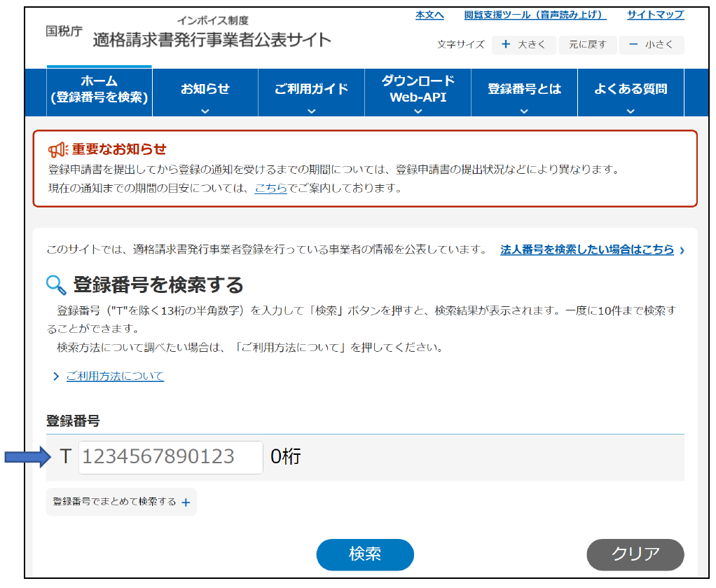
Task: Click the plus icon in 大きく button
Action: [506, 44]
